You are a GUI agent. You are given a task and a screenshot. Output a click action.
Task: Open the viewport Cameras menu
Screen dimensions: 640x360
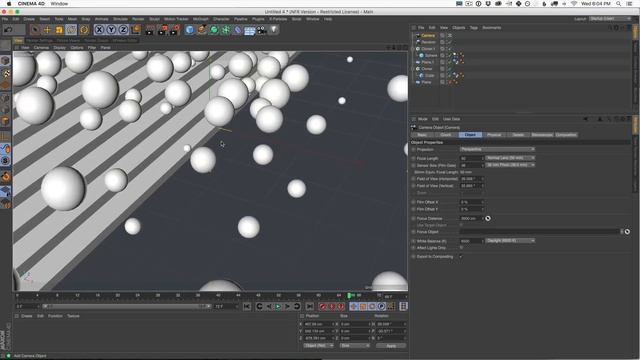[x=41, y=48]
